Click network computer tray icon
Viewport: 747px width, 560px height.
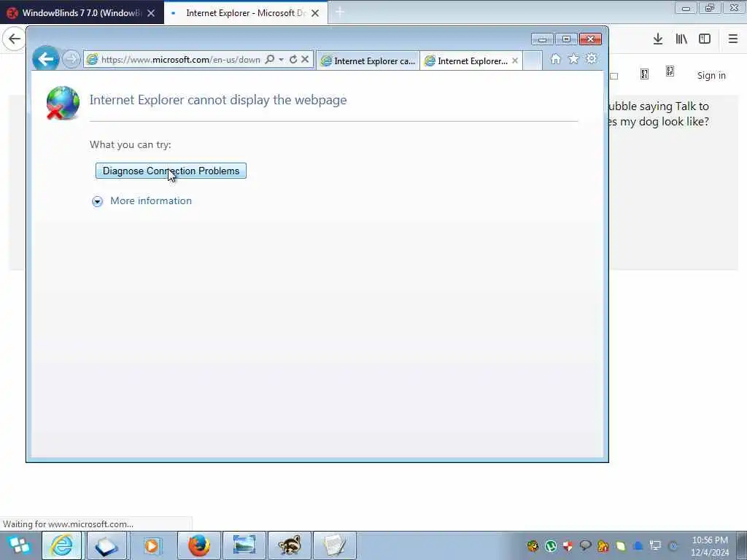[x=656, y=545]
